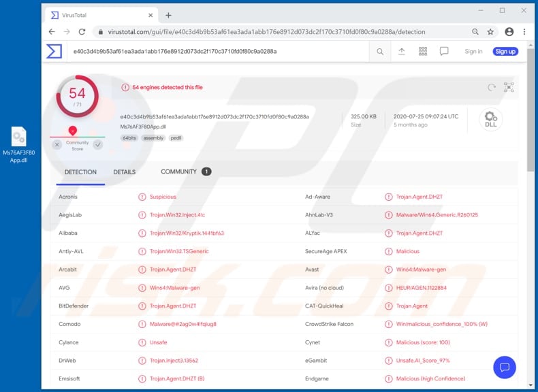The width and height of the screenshot is (538, 392).
Task: Click the 64bits tag
Action: 129,138
